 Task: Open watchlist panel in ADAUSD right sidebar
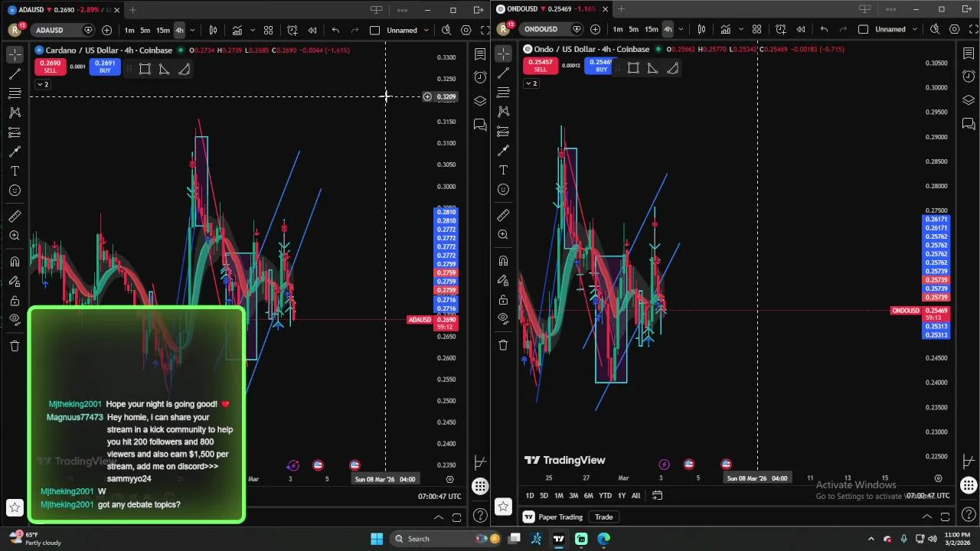coord(480,54)
